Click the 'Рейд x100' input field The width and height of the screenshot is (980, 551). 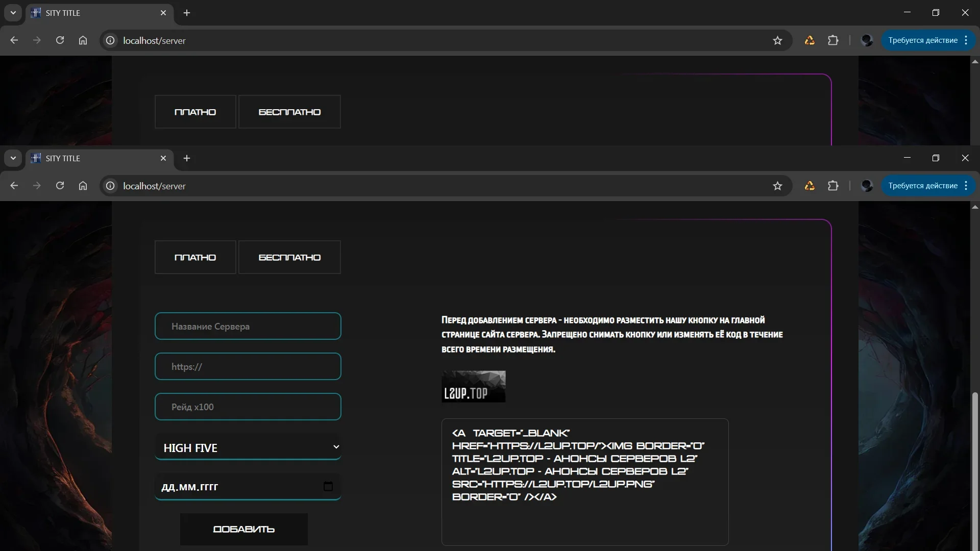(x=248, y=407)
